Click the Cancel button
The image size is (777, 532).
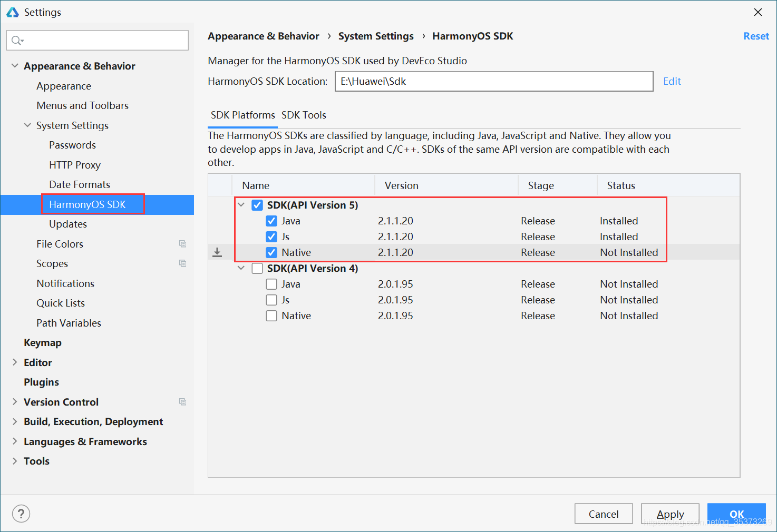604,514
